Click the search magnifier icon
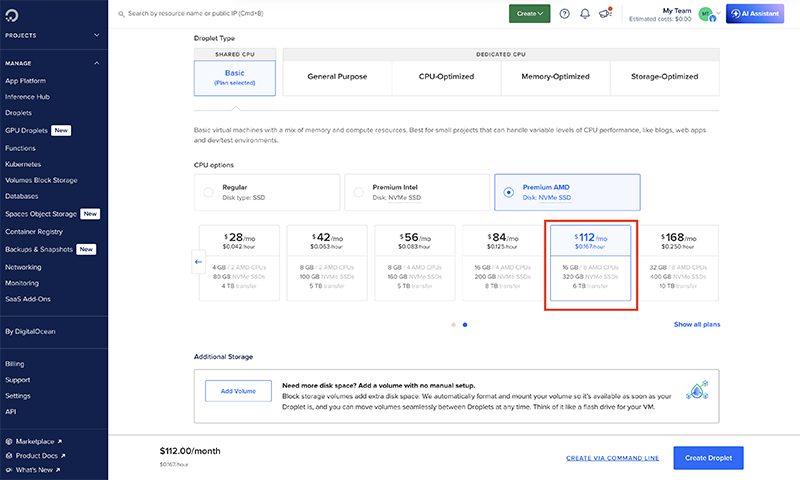 [121, 15]
